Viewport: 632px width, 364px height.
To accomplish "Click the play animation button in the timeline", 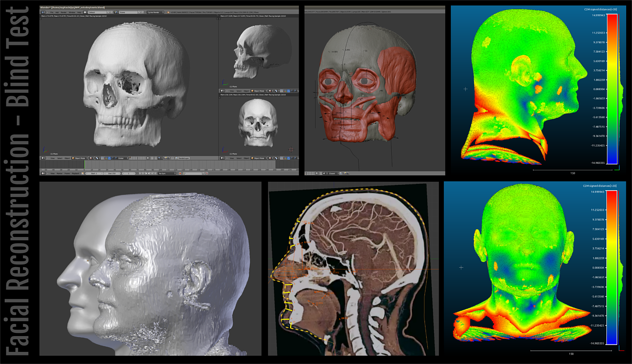I will 149,173.
